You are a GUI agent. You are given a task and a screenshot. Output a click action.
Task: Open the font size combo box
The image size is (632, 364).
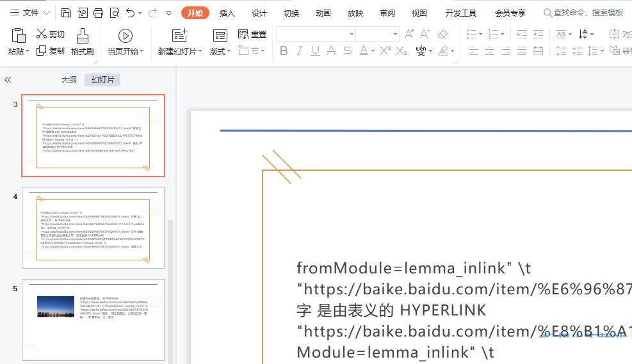377,35
